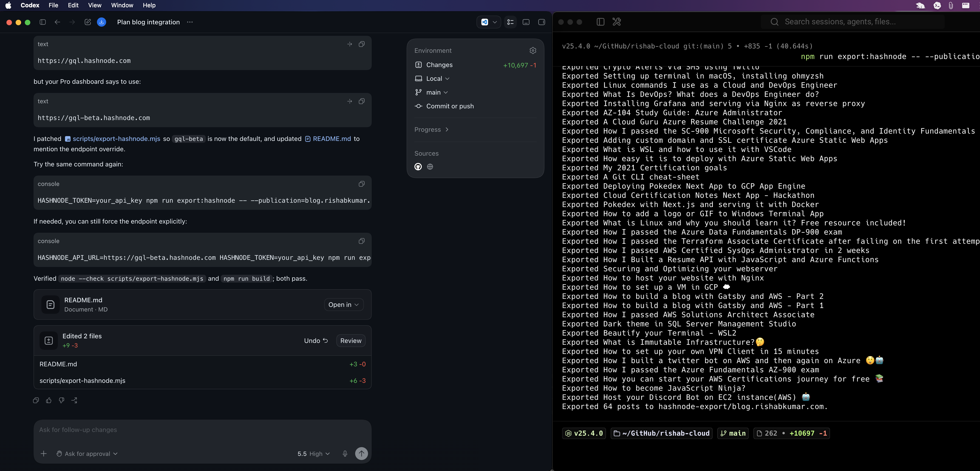Open the Ask for approval dropdown
The width and height of the screenshot is (980, 471).
pos(87,454)
